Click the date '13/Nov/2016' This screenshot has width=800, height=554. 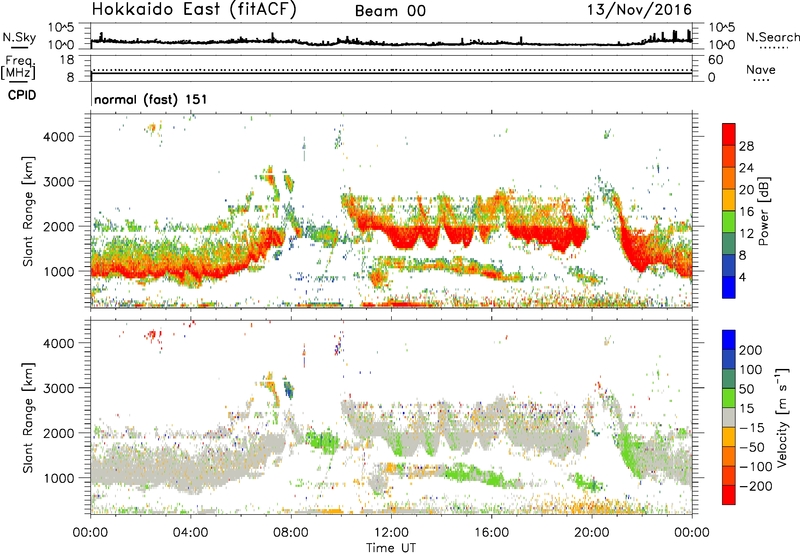tap(639, 10)
